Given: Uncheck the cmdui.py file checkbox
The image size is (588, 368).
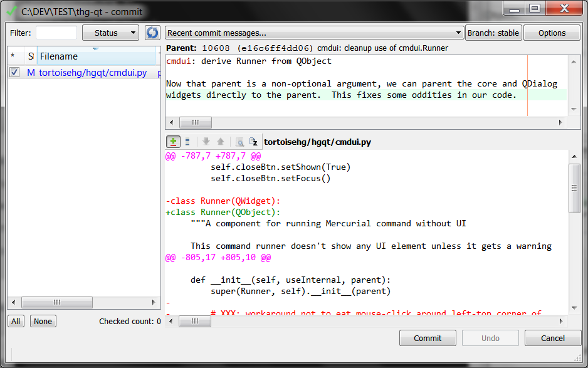Looking at the screenshot, I should pos(15,73).
